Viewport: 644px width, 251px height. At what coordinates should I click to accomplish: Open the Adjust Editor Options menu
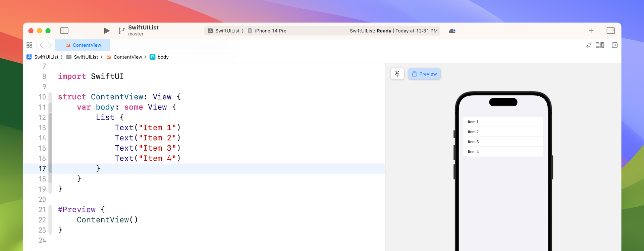pos(600,45)
